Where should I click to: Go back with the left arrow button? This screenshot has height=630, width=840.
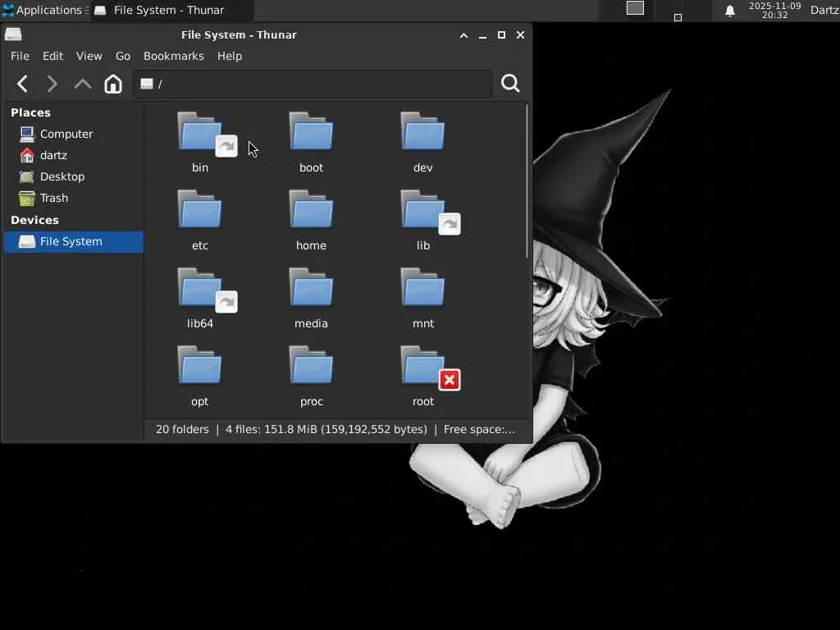[x=22, y=84]
